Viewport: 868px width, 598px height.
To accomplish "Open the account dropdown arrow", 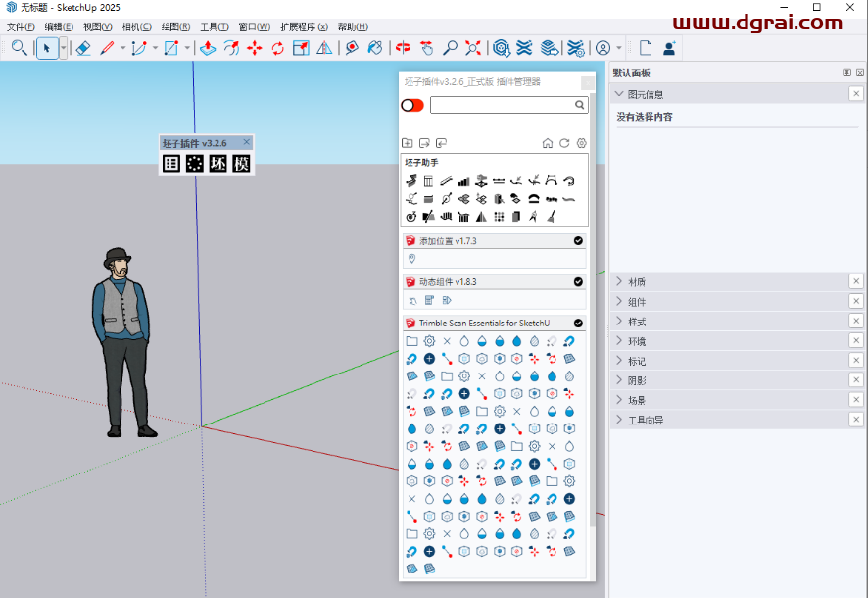I will click(619, 48).
